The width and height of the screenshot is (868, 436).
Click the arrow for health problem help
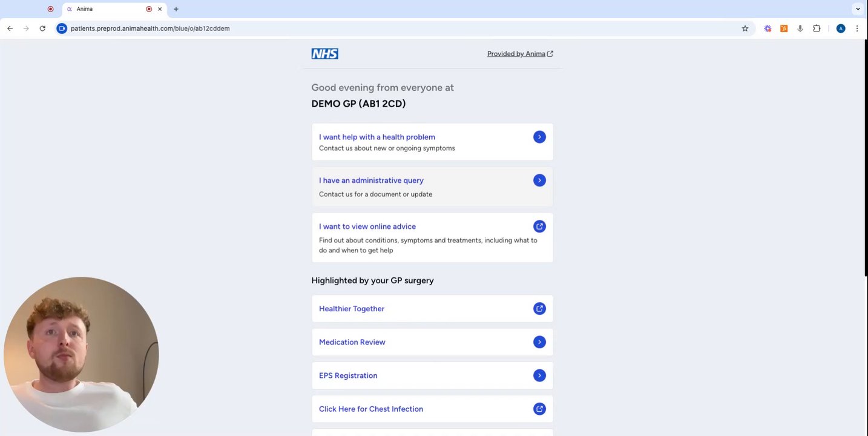[539, 137]
